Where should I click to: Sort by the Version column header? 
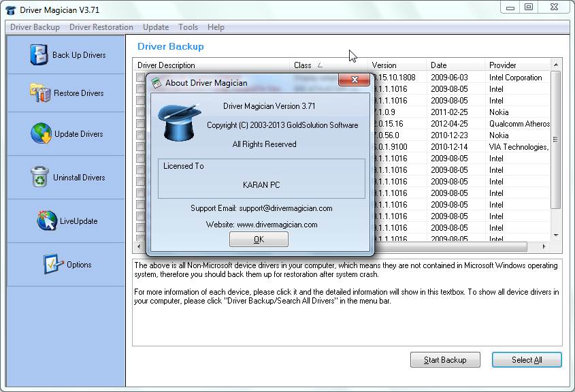[x=397, y=65]
